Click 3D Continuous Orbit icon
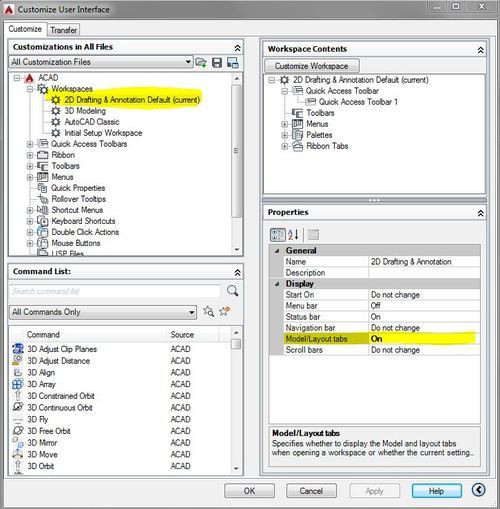The width and height of the screenshot is (500, 509). 17,407
